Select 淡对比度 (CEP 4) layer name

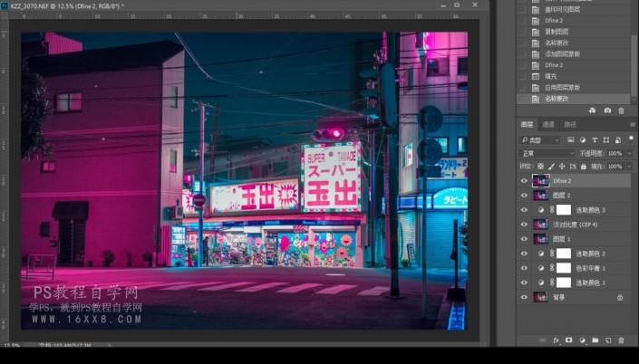click(575, 225)
